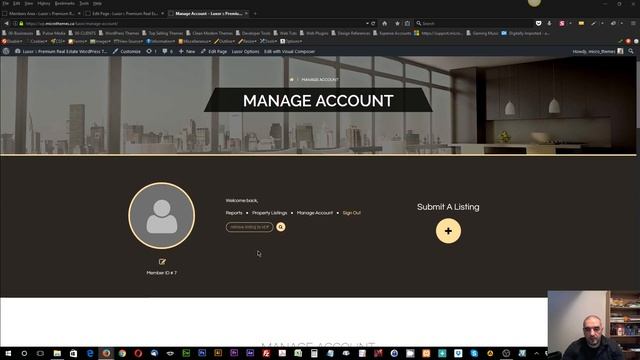Open the Edit menu

tap(17, 3)
